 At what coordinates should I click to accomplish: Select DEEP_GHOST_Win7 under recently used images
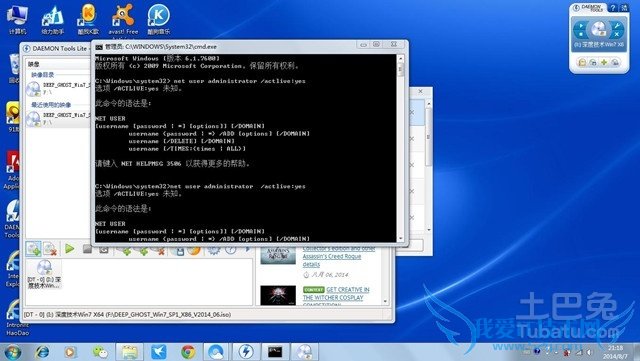(x=59, y=118)
